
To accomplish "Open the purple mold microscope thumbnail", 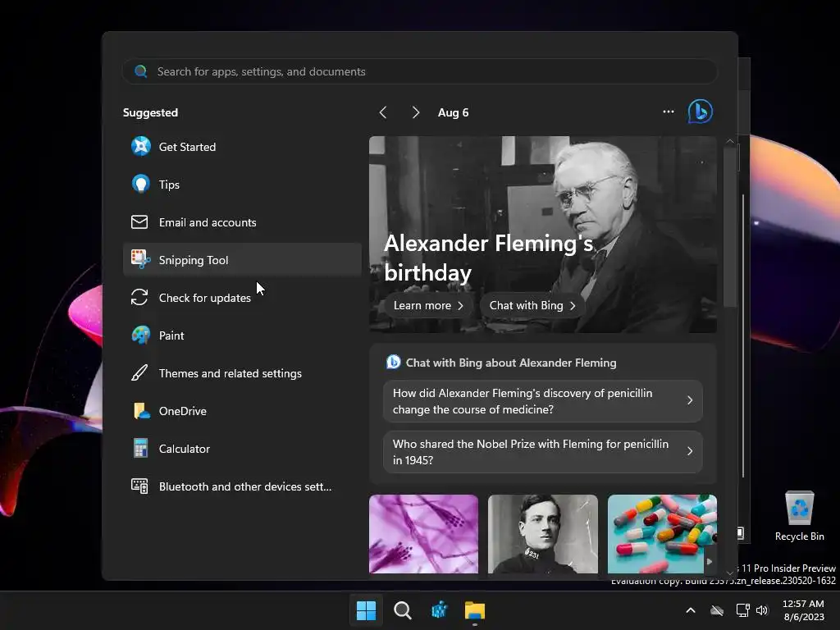I will [x=423, y=533].
